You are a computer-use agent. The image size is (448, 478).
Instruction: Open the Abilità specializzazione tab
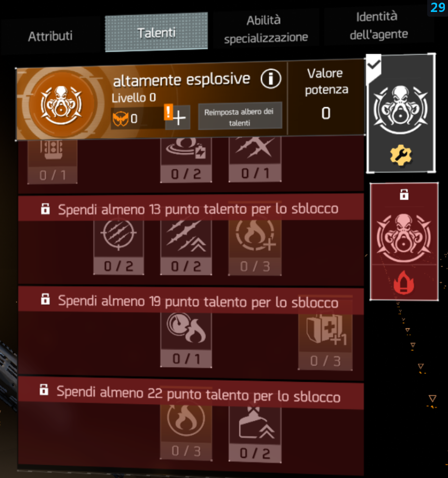click(x=266, y=29)
